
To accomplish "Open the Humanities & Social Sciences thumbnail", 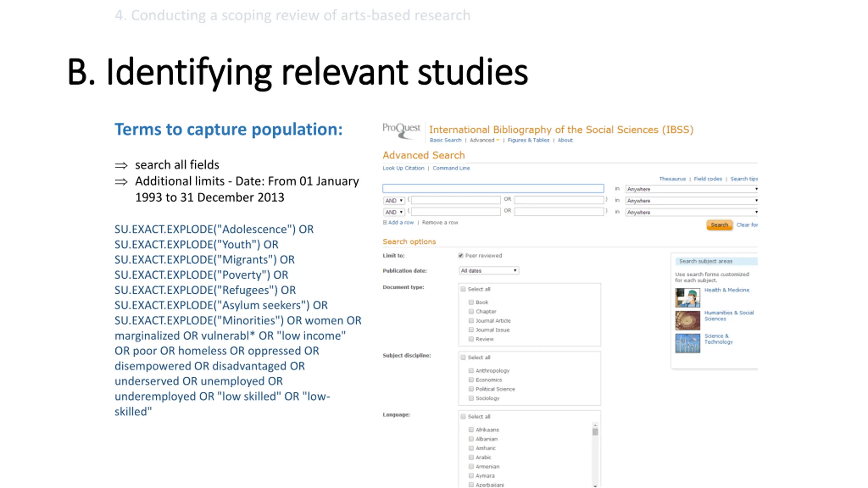I will click(687, 320).
